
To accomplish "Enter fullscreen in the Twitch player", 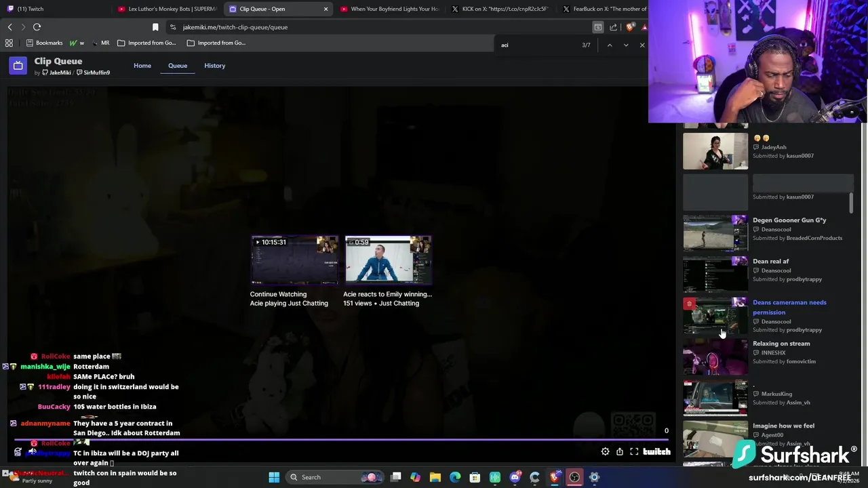I will (x=634, y=452).
